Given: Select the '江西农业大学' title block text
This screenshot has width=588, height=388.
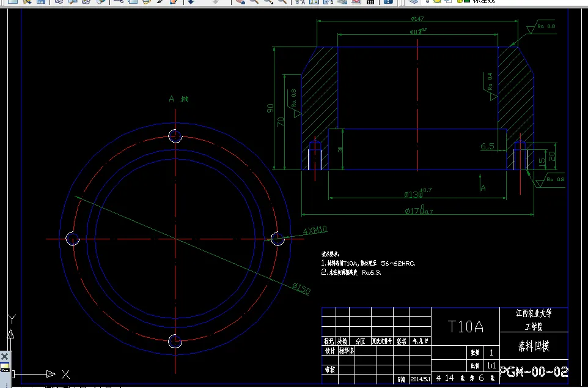Looking at the screenshot, I should pyautogui.click(x=534, y=313).
